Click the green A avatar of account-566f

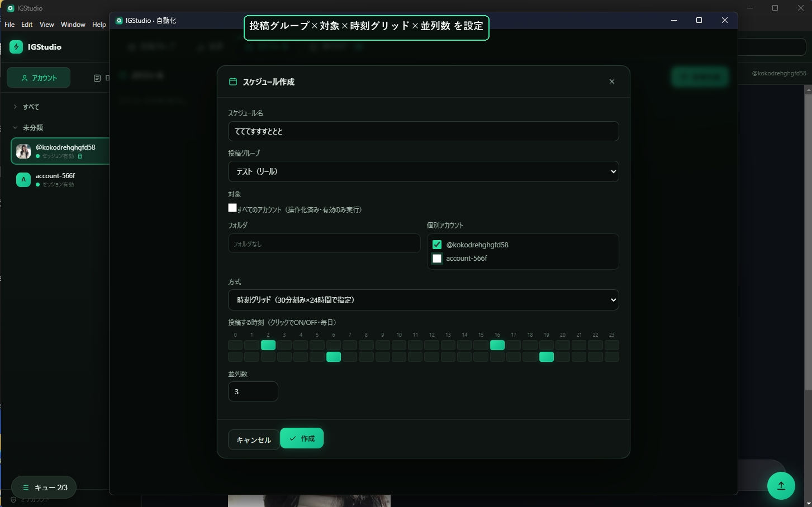(x=23, y=180)
